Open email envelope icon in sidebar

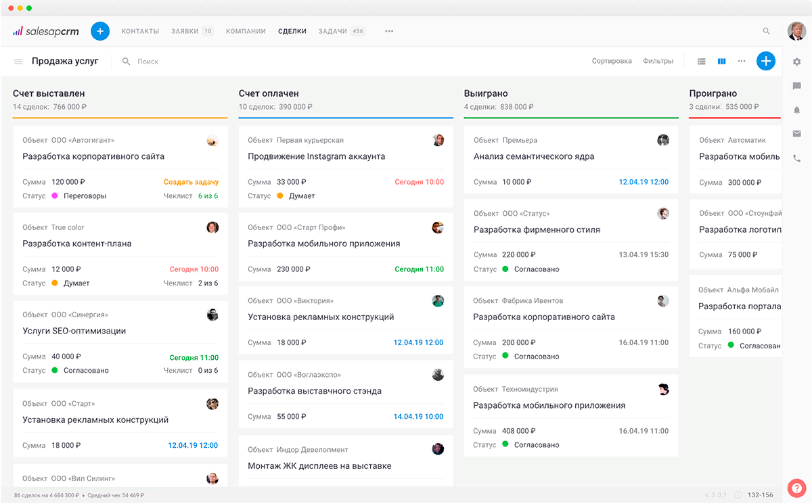click(796, 134)
